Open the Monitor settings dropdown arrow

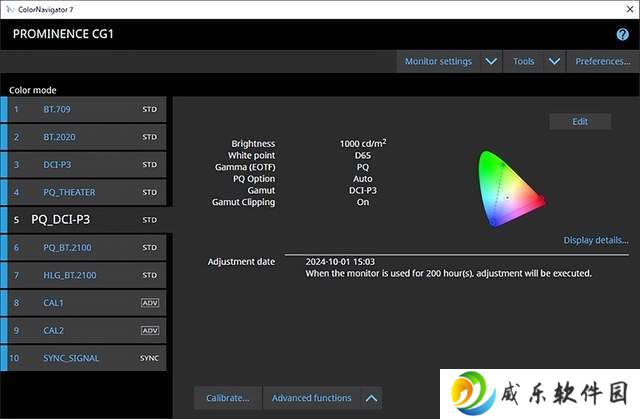pos(491,62)
